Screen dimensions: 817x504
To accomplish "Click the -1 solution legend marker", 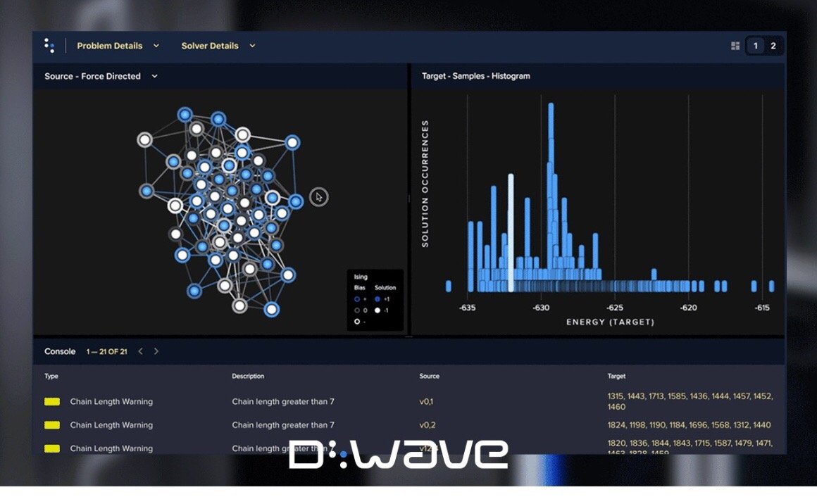I will pyautogui.click(x=378, y=310).
